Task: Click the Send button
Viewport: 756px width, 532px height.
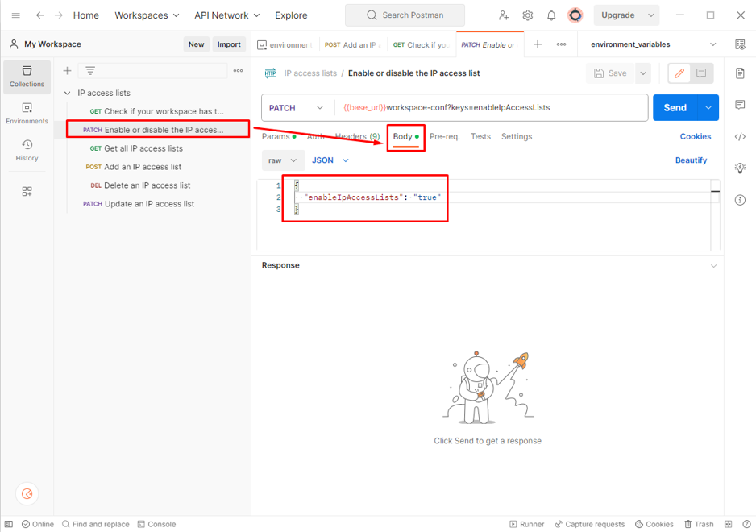Action: pyautogui.click(x=675, y=108)
